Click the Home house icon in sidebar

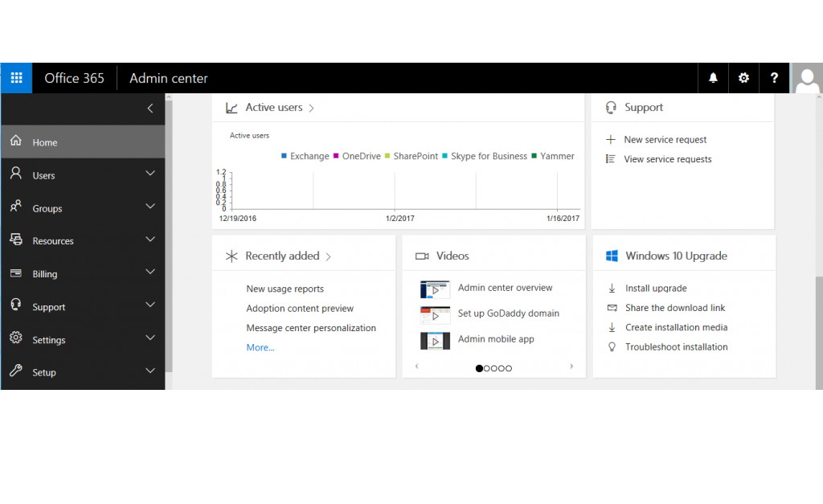[x=16, y=141]
